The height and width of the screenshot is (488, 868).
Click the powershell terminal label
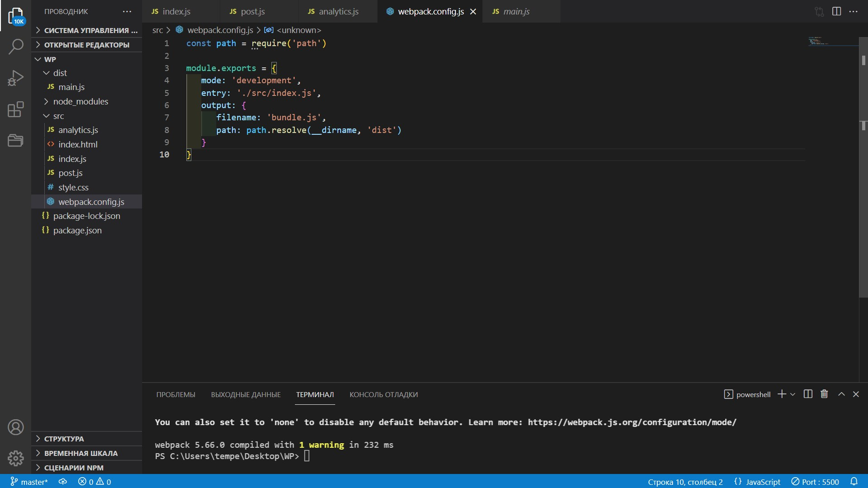747,394
